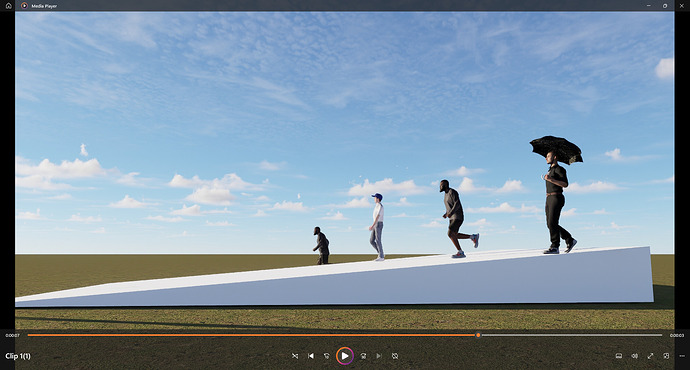Click the remaining time 0:00:03
690x370 pixels.
coord(677,335)
